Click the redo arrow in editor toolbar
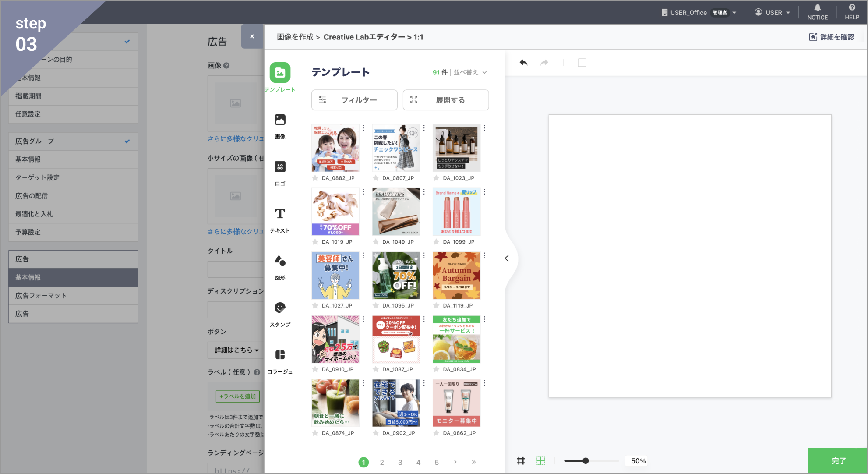Viewport: 868px width, 474px height. tap(544, 63)
